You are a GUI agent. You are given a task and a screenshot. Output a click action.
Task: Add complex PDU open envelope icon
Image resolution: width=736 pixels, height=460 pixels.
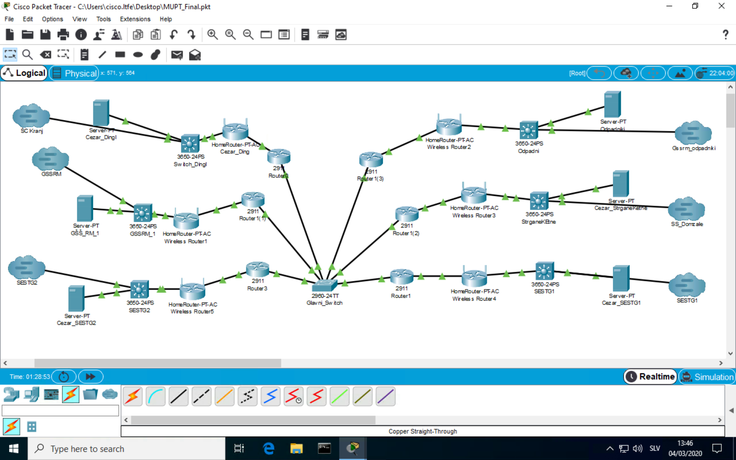tap(195, 55)
